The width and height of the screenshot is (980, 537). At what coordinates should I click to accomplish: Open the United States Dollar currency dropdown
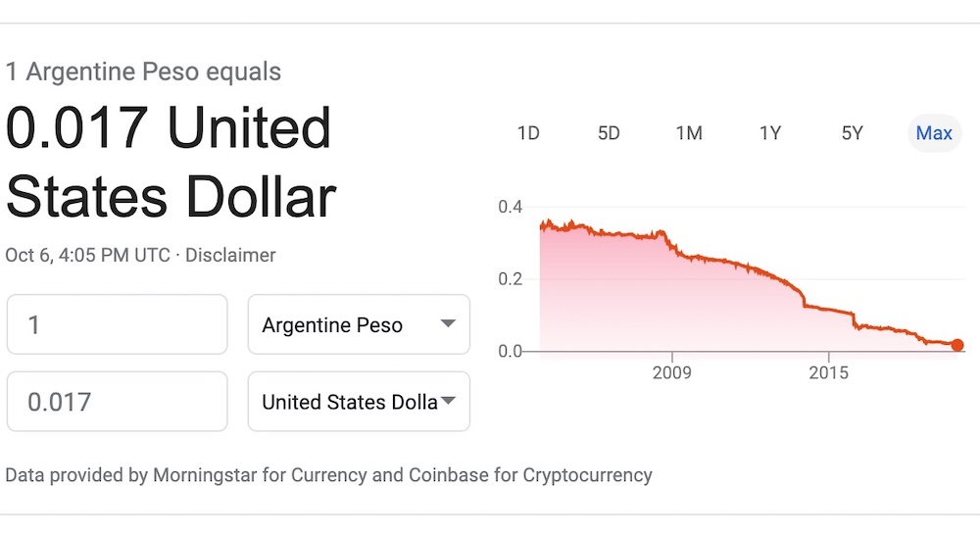coord(359,402)
